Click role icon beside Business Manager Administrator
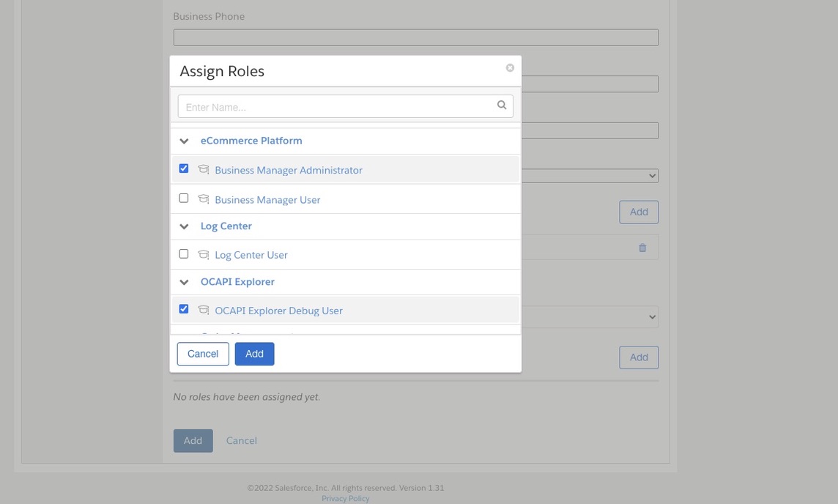 pos(204,170)
